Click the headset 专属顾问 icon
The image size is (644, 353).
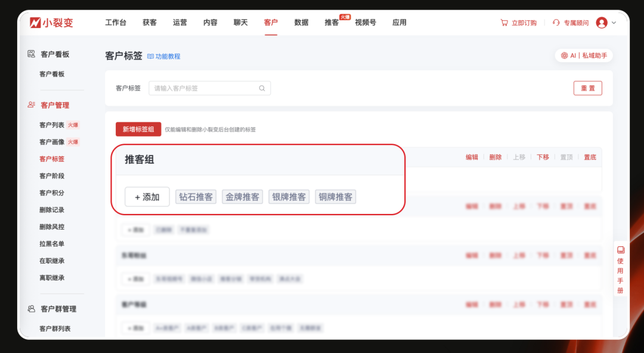[555, 23]
